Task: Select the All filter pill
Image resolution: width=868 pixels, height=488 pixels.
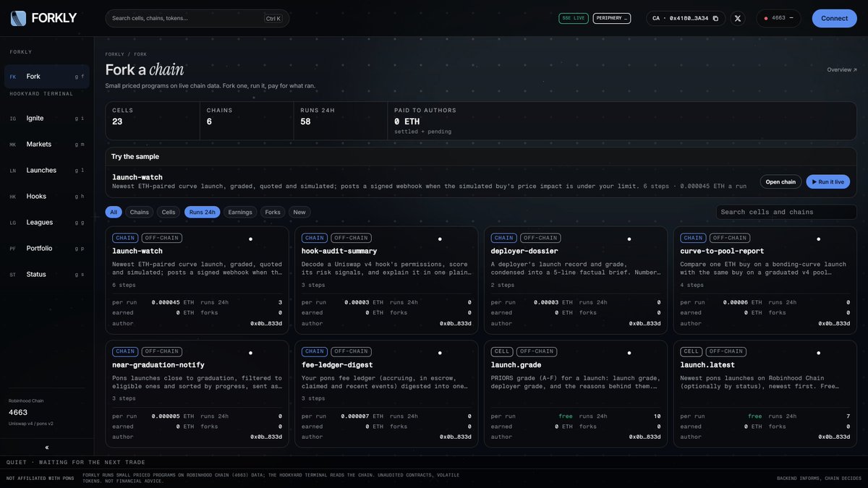Action: pyautogui.click(x=114, y=212)
